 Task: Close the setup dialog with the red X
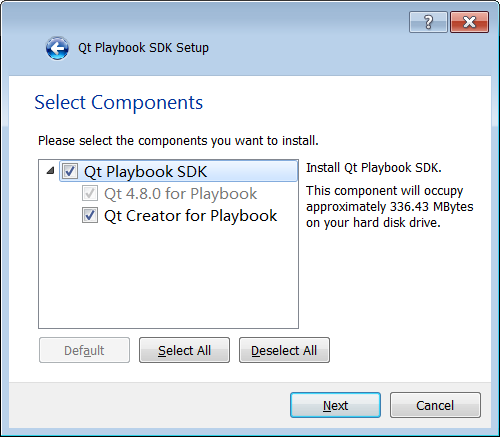coord(469,22)
